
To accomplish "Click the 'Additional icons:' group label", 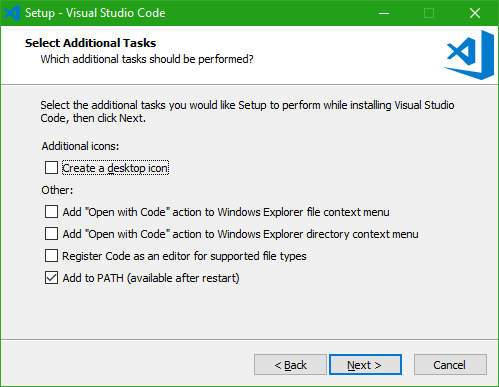I will tap(80, 146).
